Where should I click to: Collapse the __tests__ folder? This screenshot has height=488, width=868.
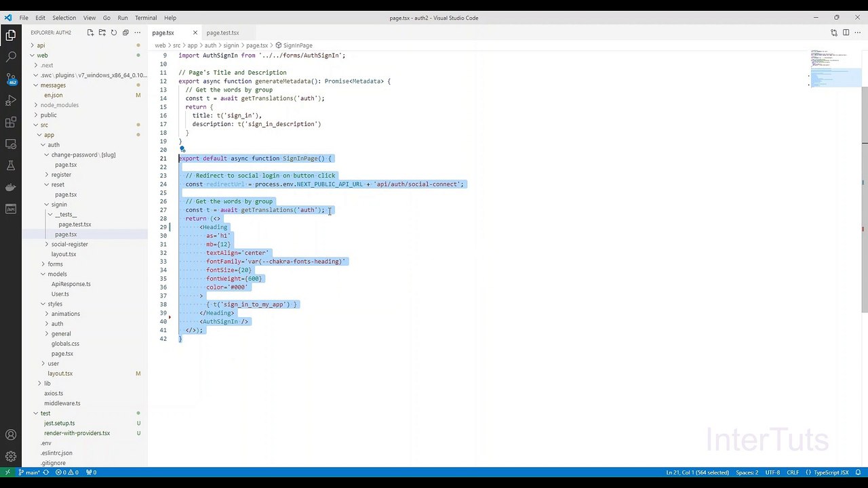(66, 214)
